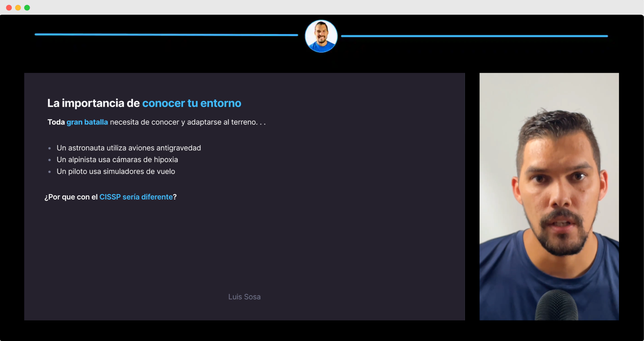The image size is (644, 341).
Task: Click the yellow minimize window button
Action: pyautogui.click(x=18, y=8)
